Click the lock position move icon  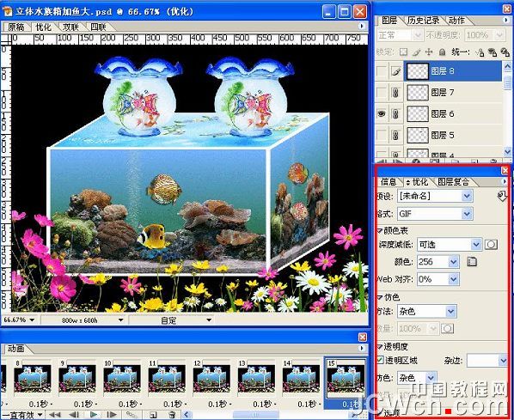coord(429,52)
